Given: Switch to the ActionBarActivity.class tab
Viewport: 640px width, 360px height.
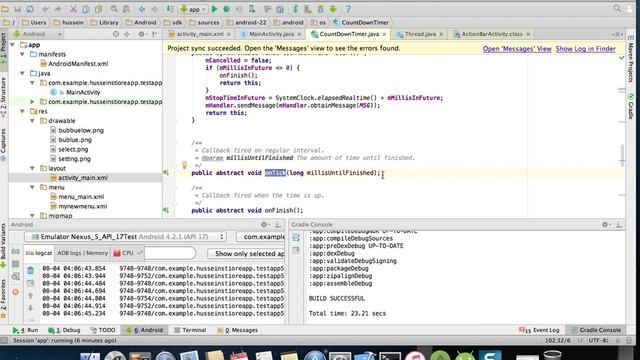Looking at the screenshot, I should tap(491, 34).
